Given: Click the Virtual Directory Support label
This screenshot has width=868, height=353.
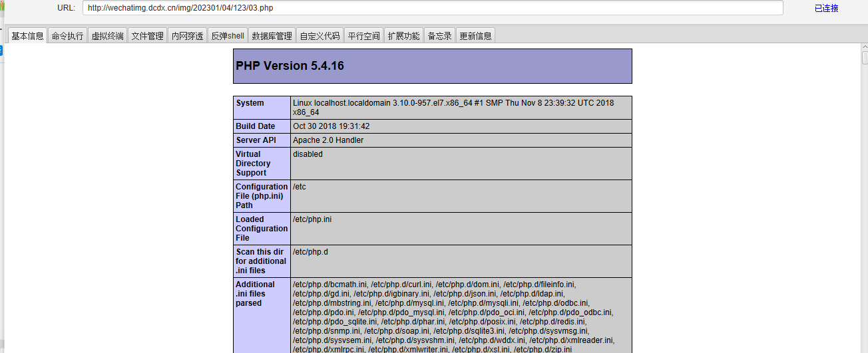Looking at the screenshot, I should point(253,164).
